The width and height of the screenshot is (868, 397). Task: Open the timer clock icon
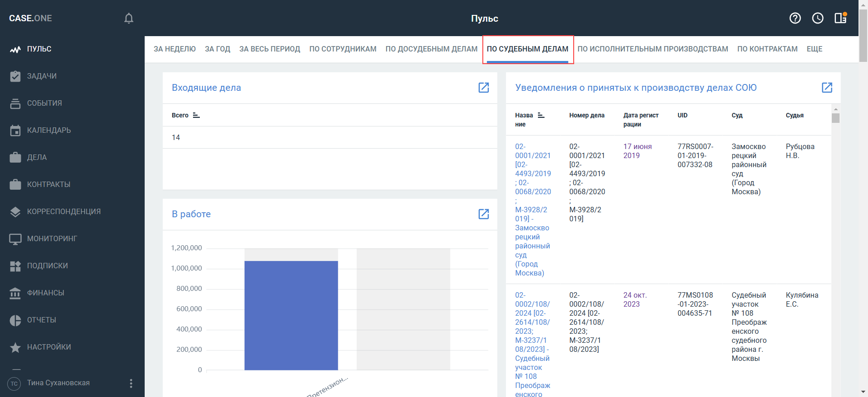pyautogui.click(x=818, y=18)
